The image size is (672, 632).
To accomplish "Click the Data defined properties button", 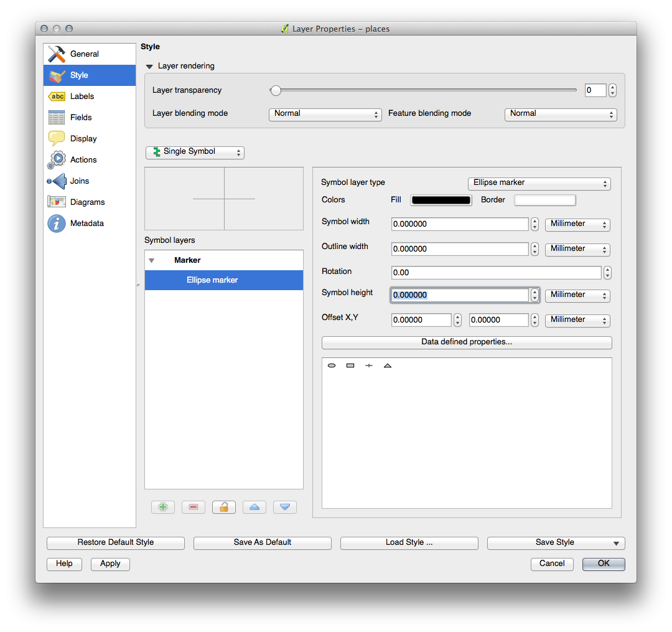I will coord(467,342).
